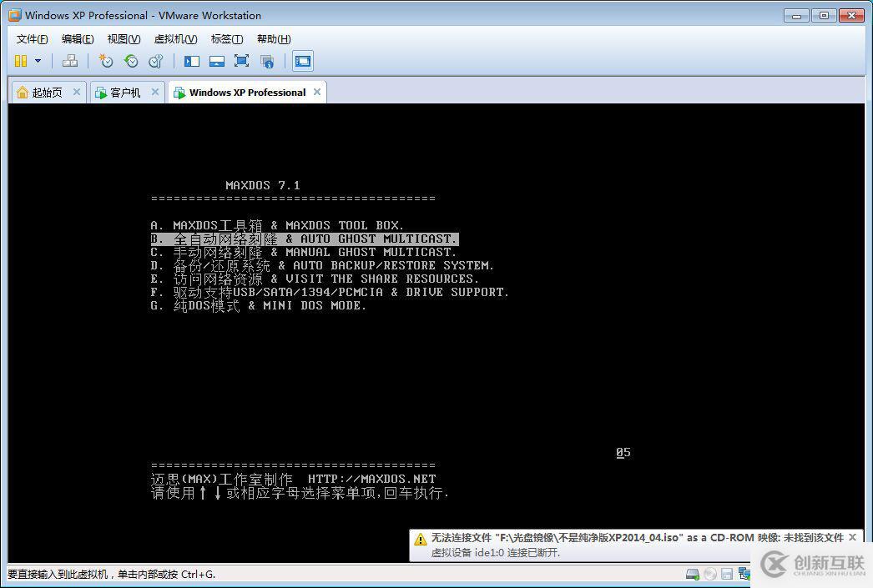Select line 'D. 备份/还原系统'
Viewport: 873px width, 588px height.
[x=322, y=265]
